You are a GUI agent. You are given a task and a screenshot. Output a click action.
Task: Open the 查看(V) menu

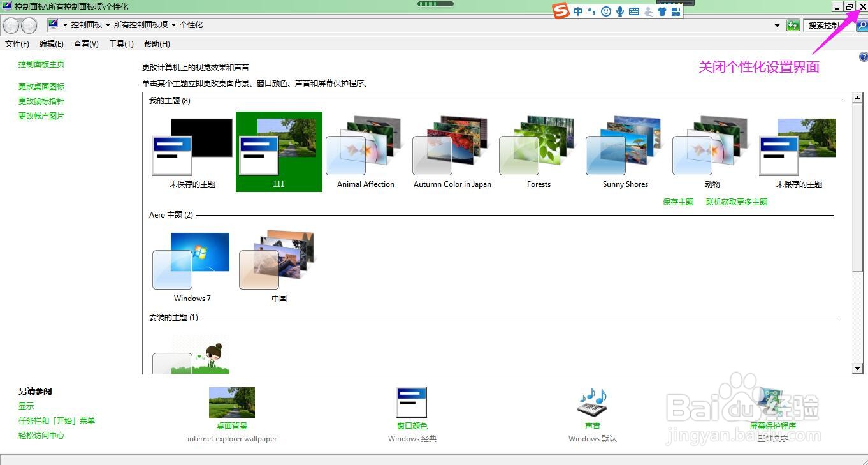click(86, 43)
